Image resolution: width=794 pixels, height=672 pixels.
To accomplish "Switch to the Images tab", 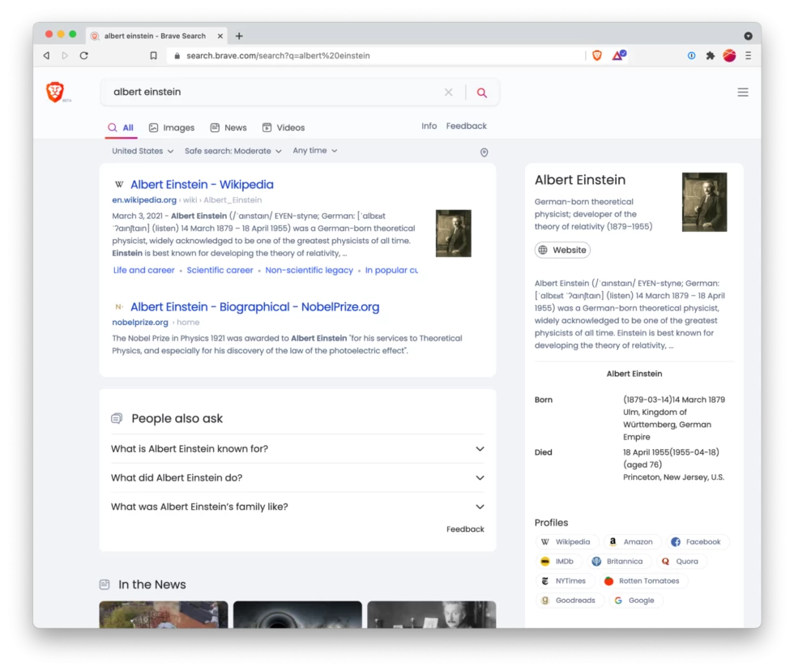I will click(x=171, y=127).
